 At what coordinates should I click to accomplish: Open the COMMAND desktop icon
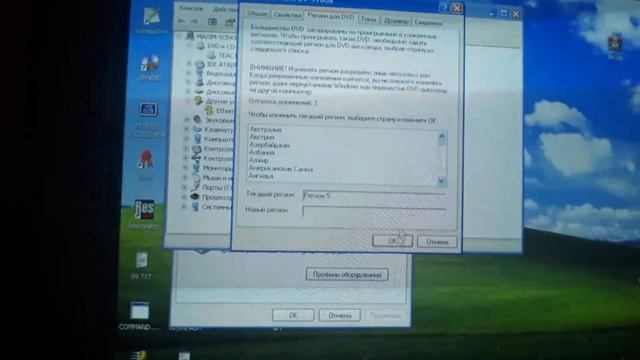139,316
